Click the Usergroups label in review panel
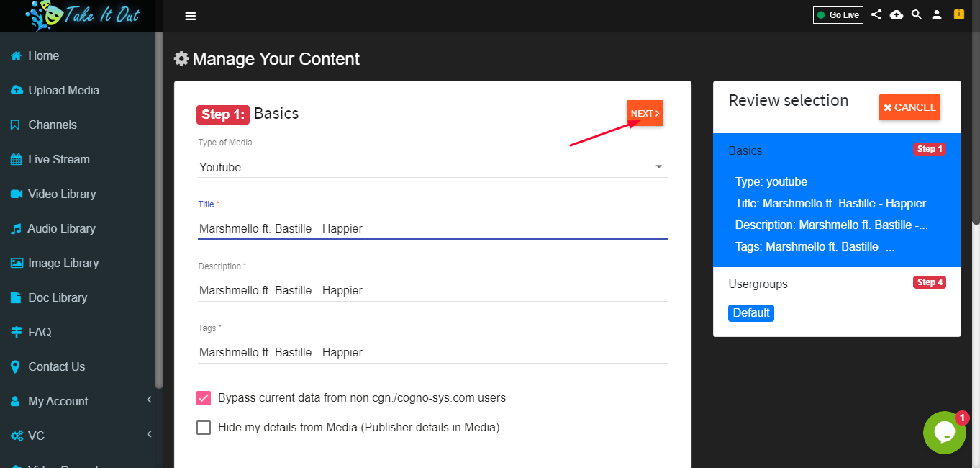This screenshot has height=468, width=980. (x=758, y=284)
